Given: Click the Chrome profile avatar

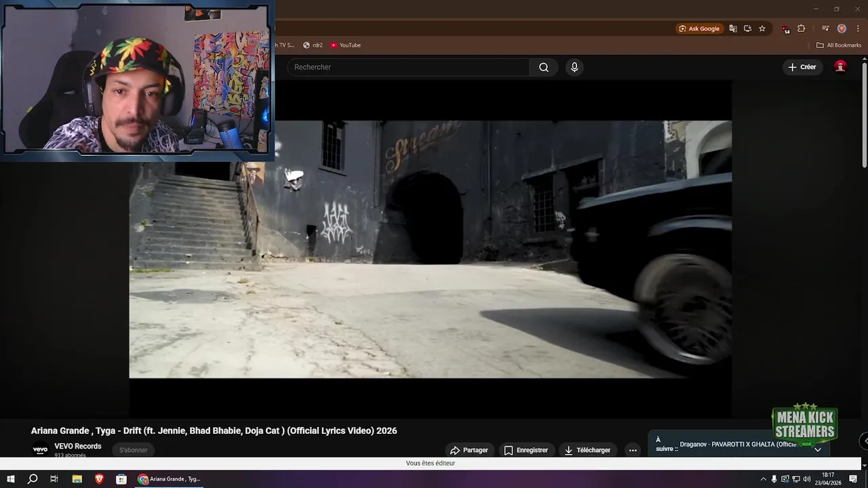Looking at the screenshot, I should (x=842, y=28).
